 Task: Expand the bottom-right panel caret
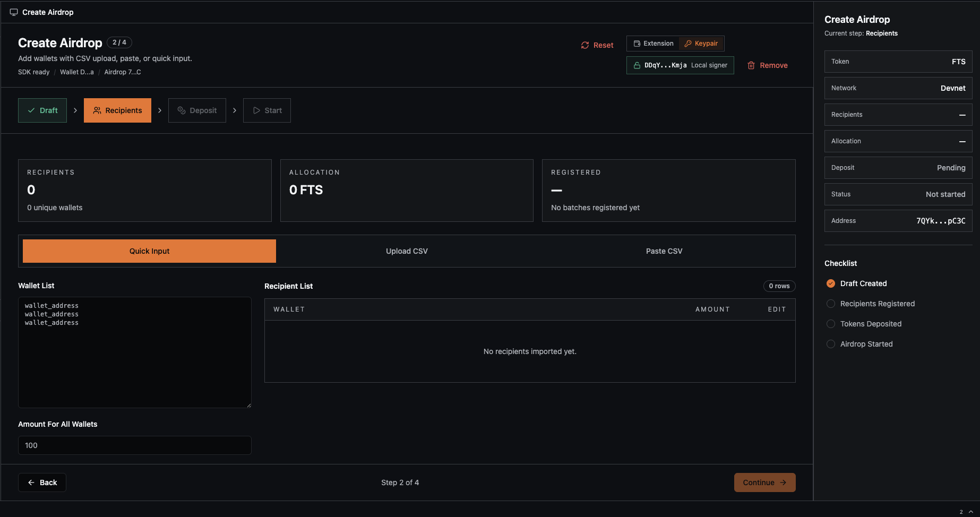pos(971,512)
